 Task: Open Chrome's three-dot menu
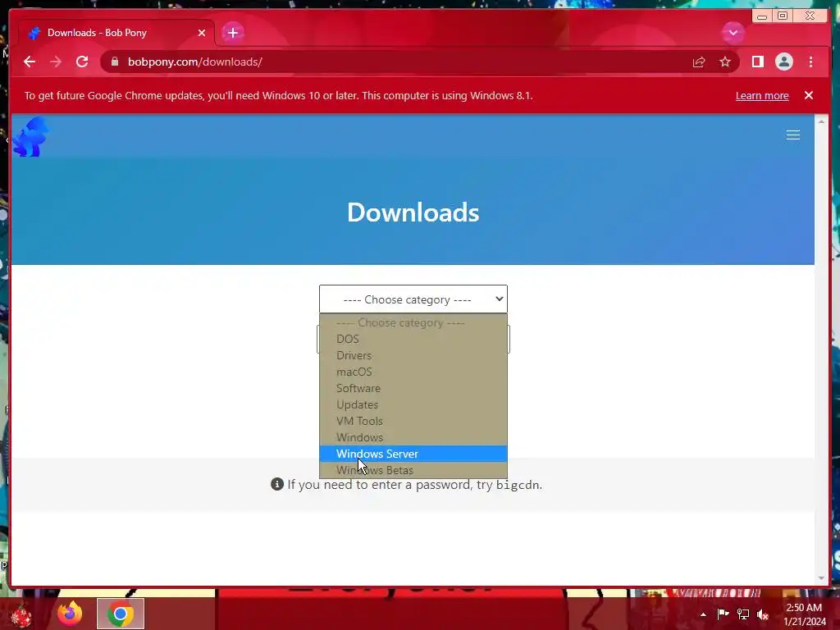(810, 62)
